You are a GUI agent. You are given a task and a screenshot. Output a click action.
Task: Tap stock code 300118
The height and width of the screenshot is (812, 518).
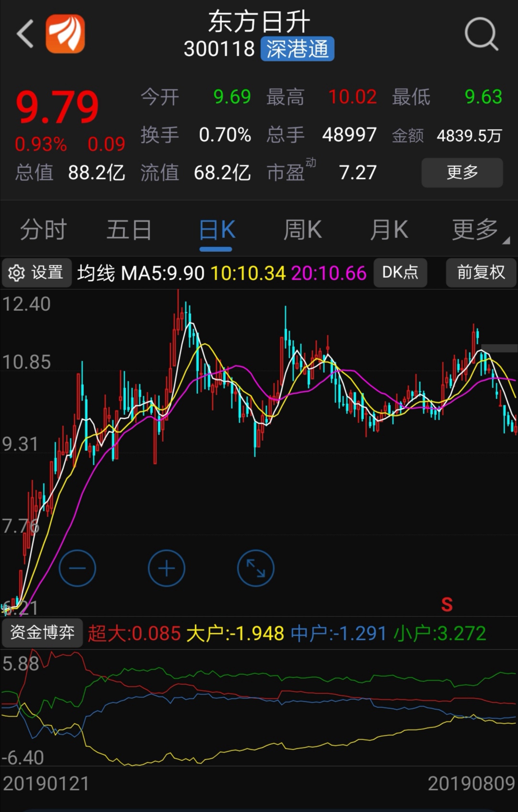click(x=219, y=49)
